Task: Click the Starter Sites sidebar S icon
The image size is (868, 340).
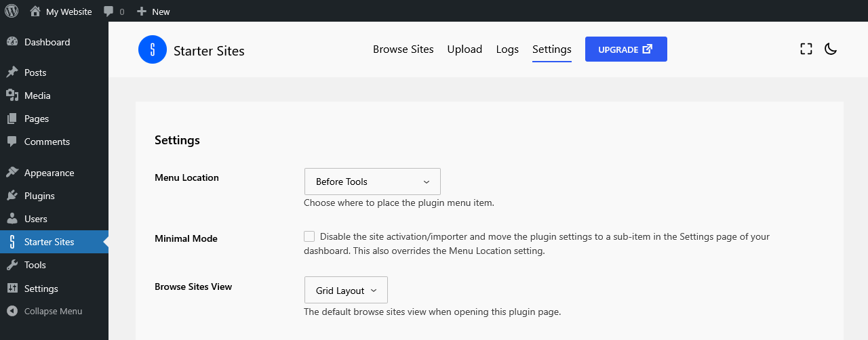Action: tap(12, 242)
